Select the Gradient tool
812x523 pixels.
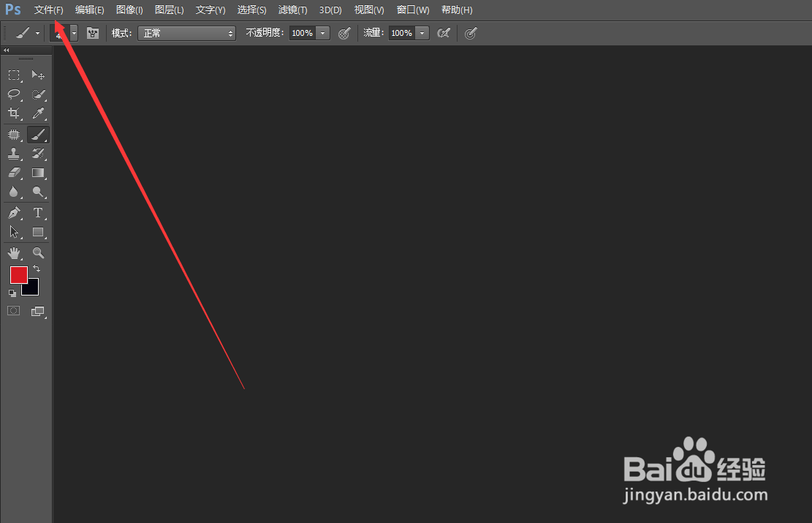(38, 173)
